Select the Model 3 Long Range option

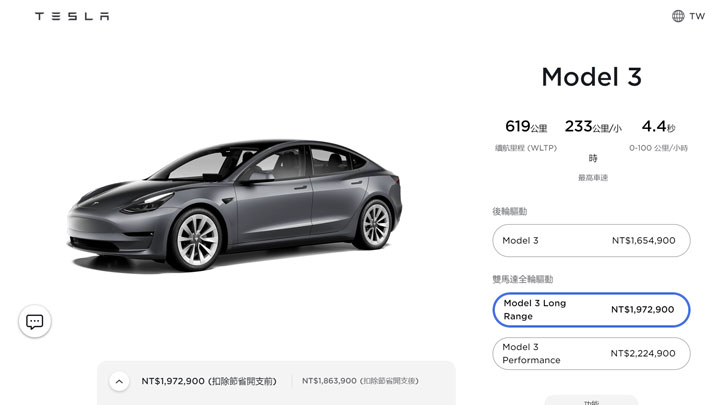point(591,309)
